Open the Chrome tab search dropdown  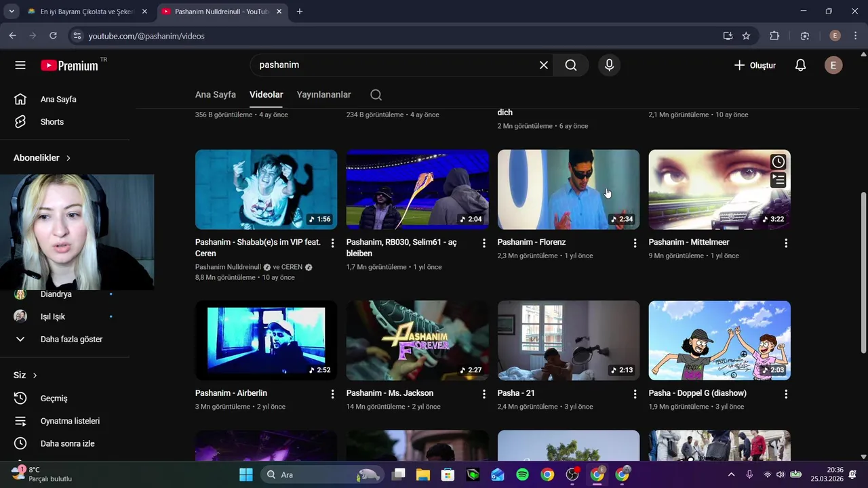coord(12,12)
